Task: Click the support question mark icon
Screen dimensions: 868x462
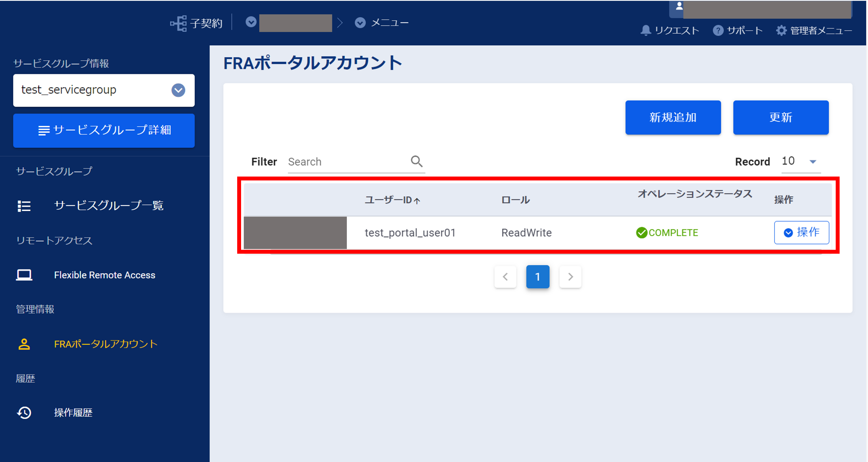Action: (x=718, y=30)
